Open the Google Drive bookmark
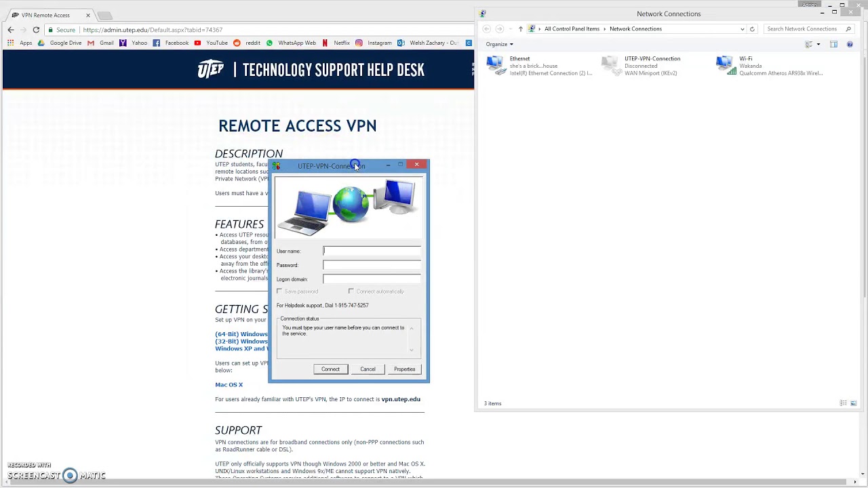The width and height of the screenshot is (868, 488). (x=60, y=43)
